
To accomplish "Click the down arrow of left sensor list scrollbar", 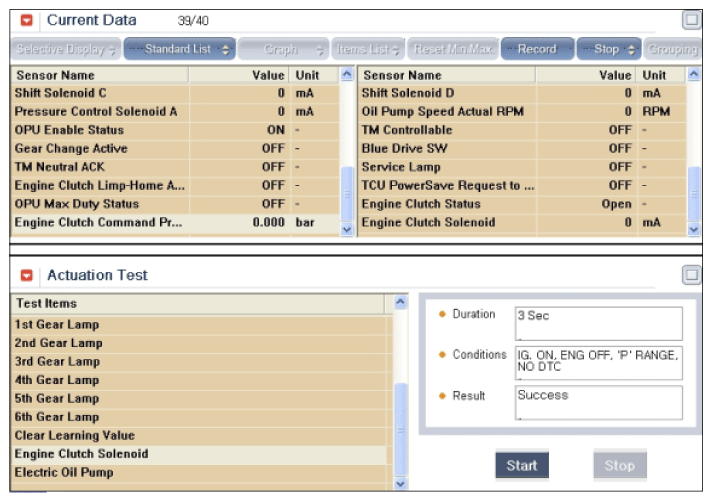I will point(347,229).
